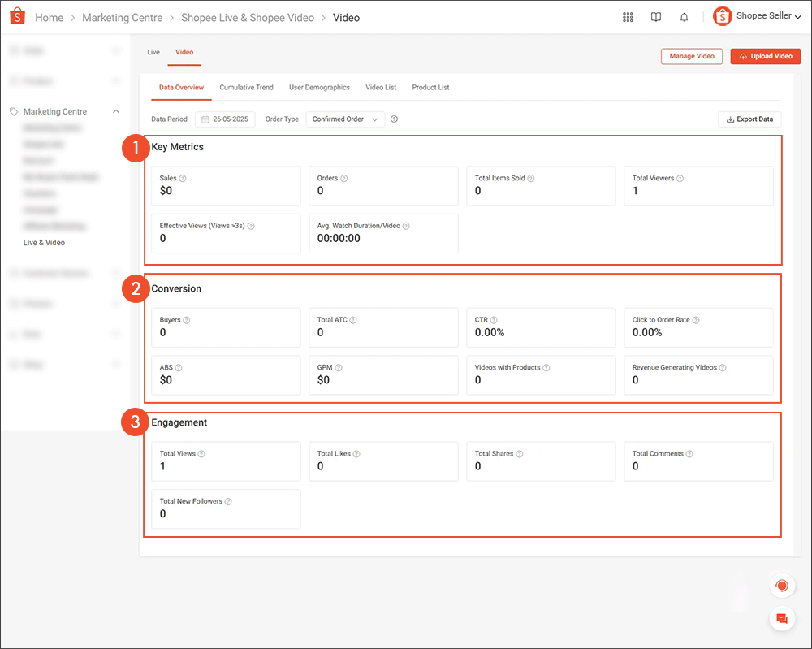Open Shopee Live & Shopee Video breadcrumb
Image resolution: width=812 pixels, height=649 pixels.
[x=248, y=18]
